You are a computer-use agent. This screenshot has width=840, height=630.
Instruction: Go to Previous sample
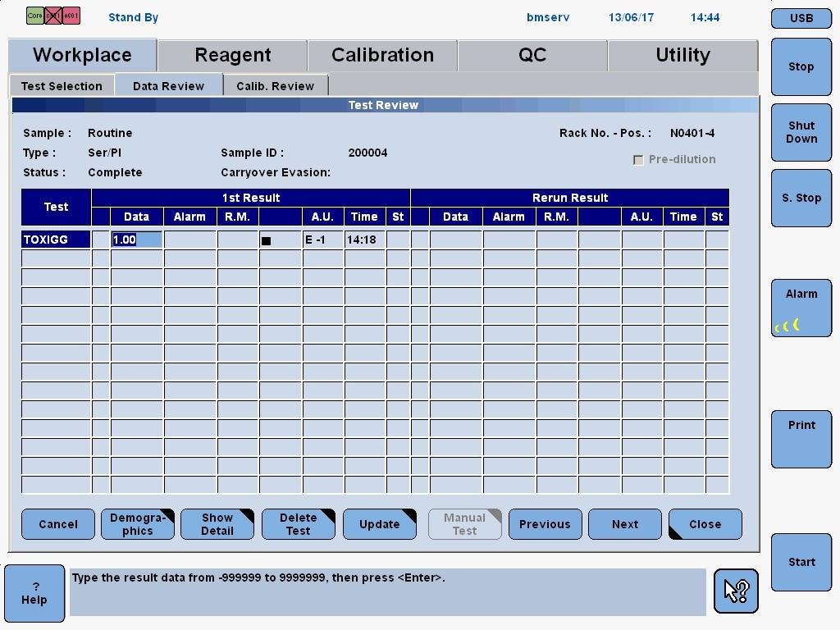point(545,524)
